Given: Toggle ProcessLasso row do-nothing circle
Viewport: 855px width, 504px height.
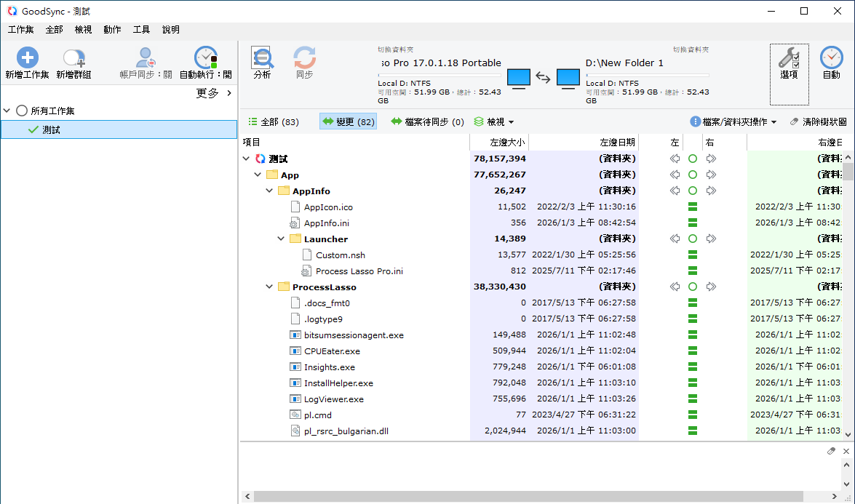Looking at the screenshot, I should coord(693,287).
